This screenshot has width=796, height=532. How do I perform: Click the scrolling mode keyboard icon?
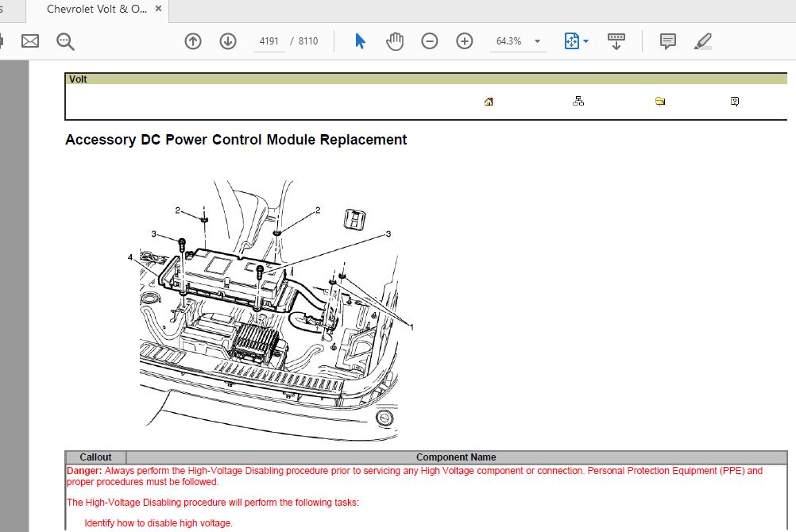616,41
